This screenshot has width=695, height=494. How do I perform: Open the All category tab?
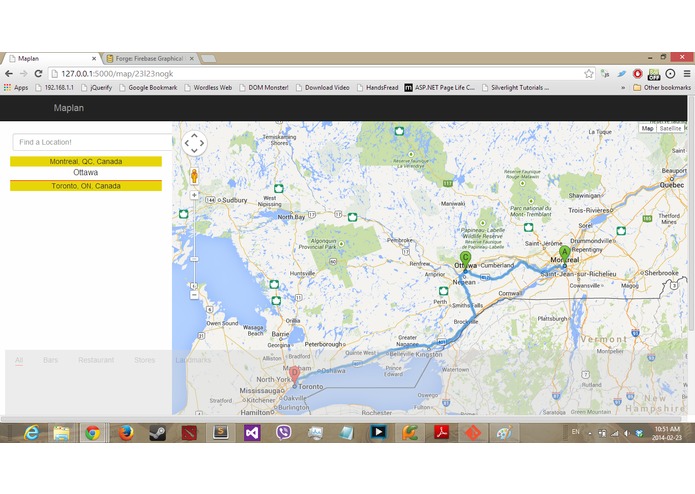[x=19, y=360]
